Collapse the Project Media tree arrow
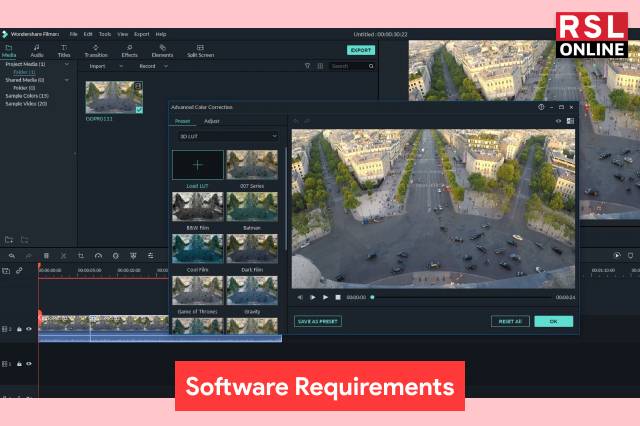 click(x=67, y=64)
